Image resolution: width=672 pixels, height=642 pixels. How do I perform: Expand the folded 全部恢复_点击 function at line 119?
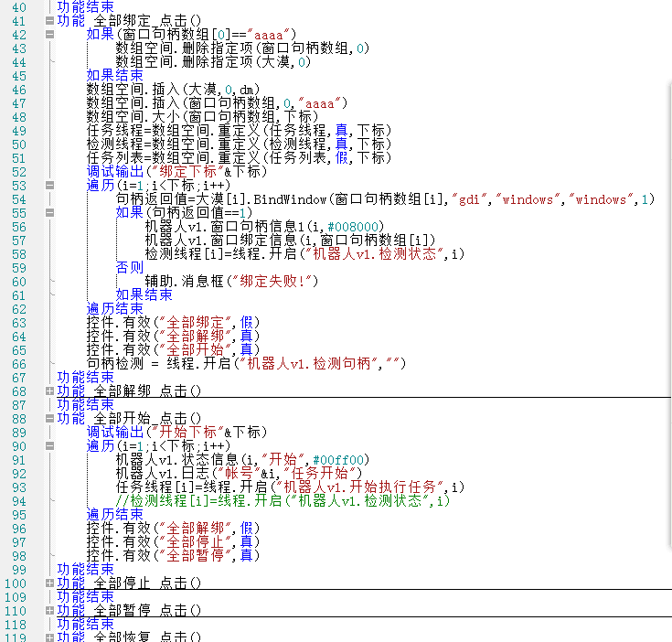click(49, 637)
